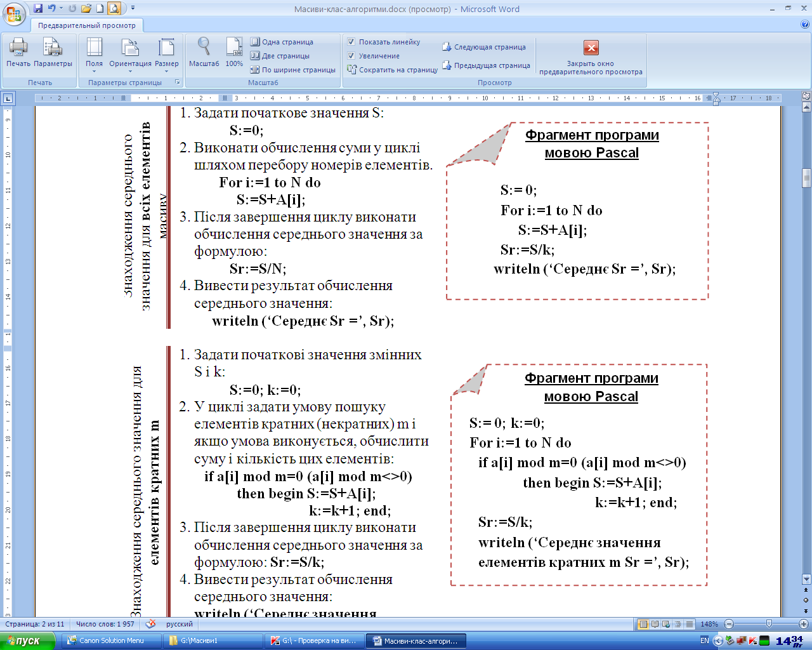812x650 pixels.
Task: Switch to Draft view
Action: pos(690,624)
